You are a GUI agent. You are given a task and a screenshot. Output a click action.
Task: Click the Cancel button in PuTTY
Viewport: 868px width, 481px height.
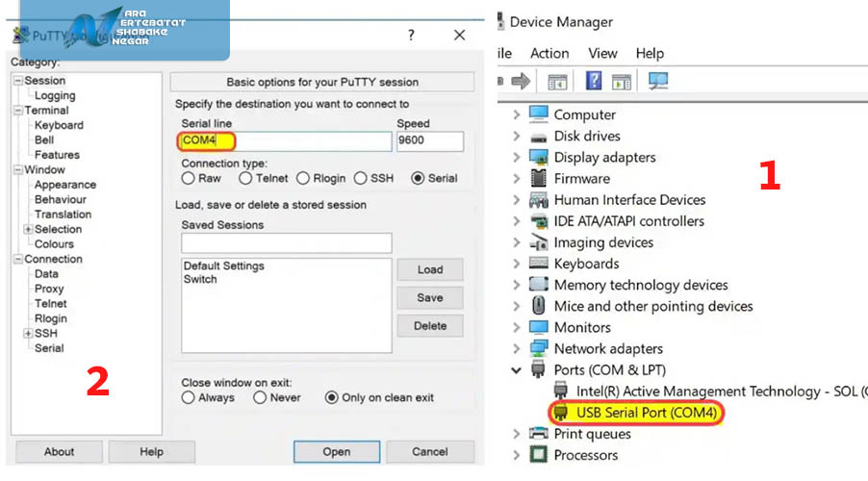tap(430, 452)
